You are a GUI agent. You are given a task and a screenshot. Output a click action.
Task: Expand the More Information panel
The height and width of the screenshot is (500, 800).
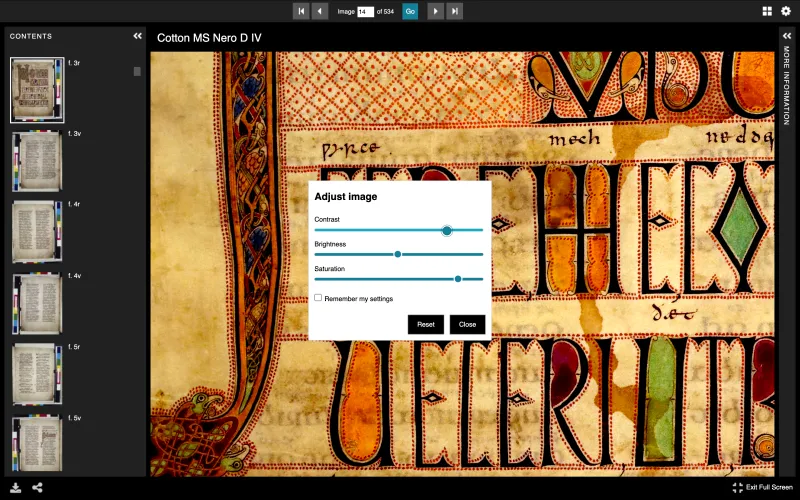tap(786, 36)
